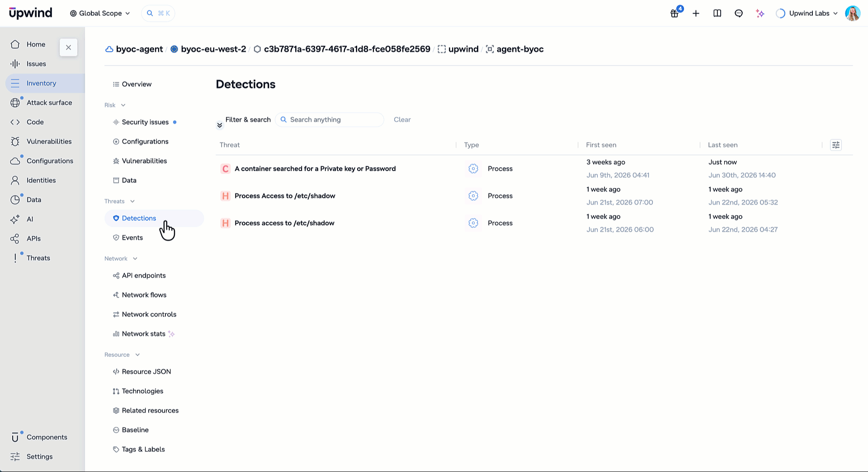Expand the Filter & search chevron

[x=220, y=125]
